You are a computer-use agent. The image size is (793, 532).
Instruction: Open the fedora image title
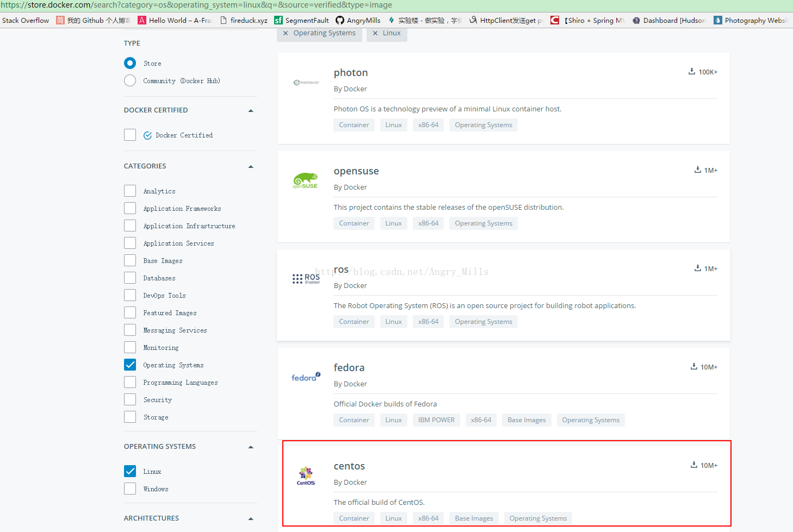pos(349,368)
